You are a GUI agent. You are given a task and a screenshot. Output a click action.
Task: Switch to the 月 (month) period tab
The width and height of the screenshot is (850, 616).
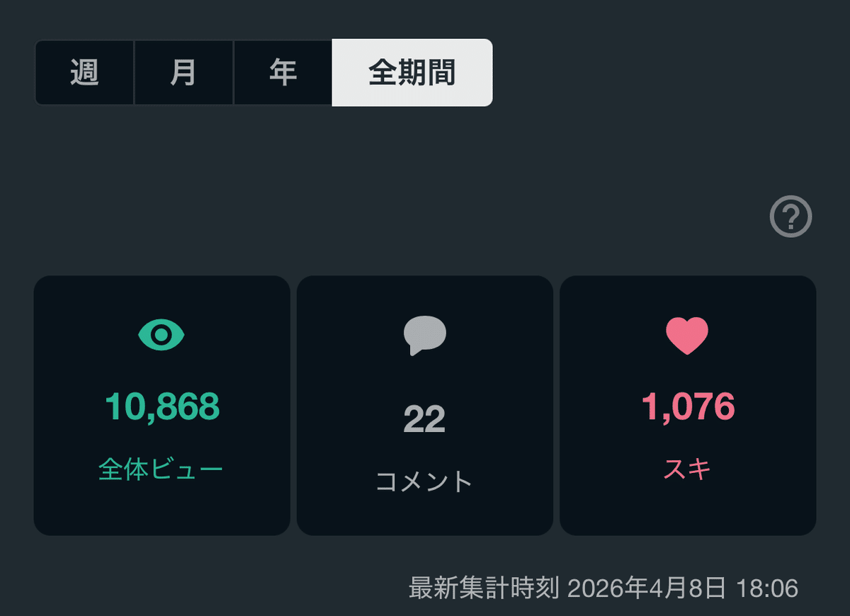tap(183, 72)
